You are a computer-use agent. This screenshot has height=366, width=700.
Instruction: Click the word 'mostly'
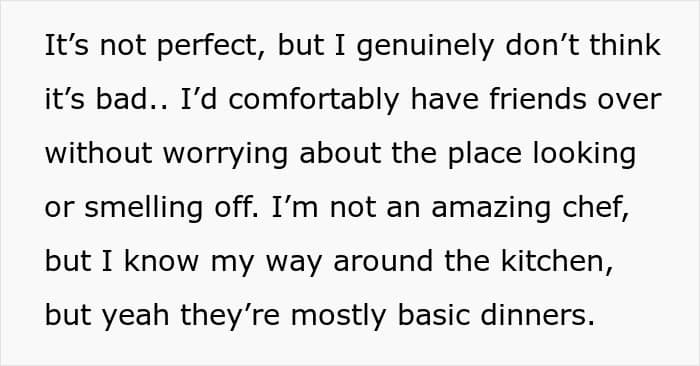338,317
